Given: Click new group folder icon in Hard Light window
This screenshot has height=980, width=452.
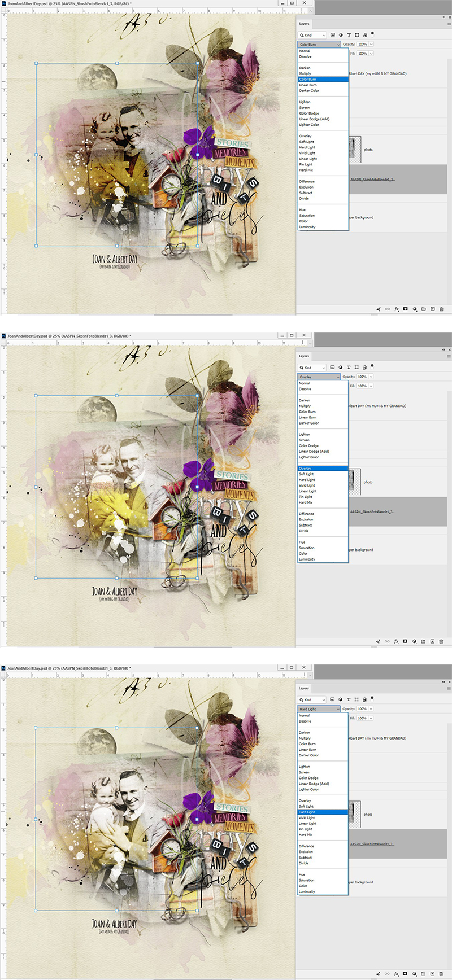Looking at the screenshot, I should click(x=423, y=974).
